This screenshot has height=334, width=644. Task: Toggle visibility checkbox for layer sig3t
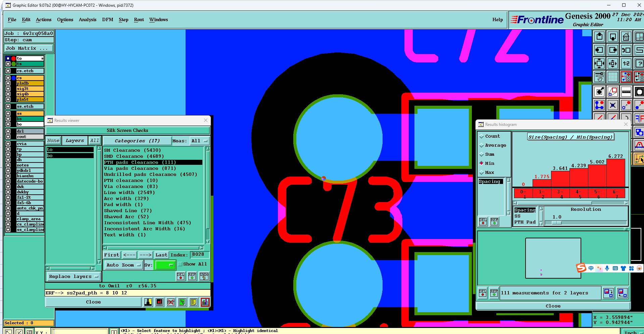[x=8, y=89]
